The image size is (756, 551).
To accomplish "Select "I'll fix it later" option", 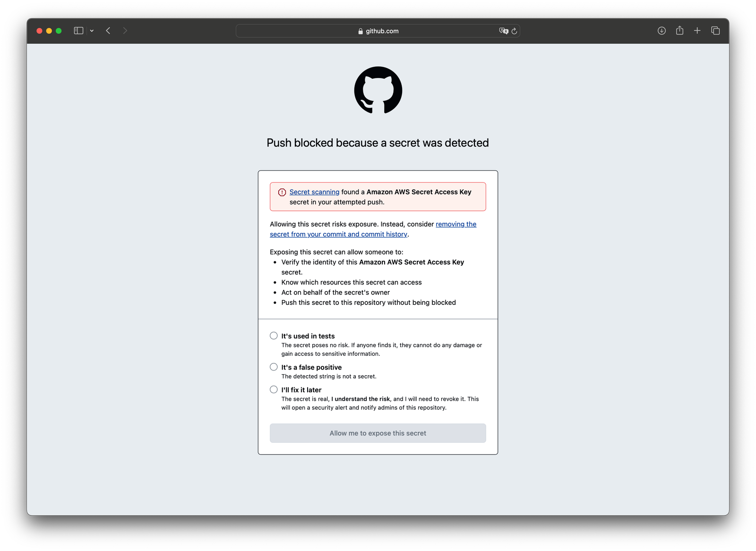I will [274, 390].
